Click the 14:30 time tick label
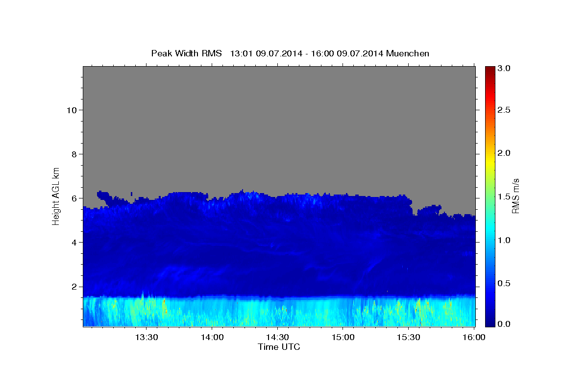The width and height of the screenshot is (588, 392). click(277, 338)
